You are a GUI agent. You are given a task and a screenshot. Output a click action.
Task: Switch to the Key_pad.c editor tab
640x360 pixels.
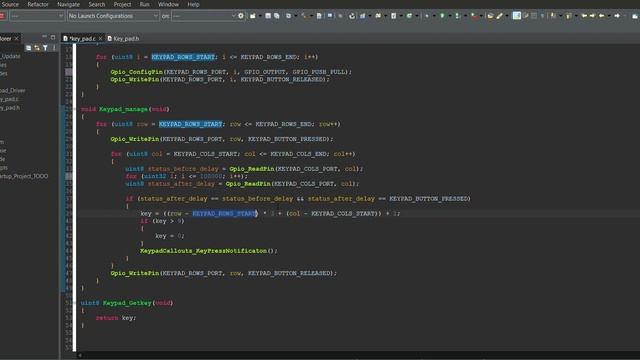point(82,38)
